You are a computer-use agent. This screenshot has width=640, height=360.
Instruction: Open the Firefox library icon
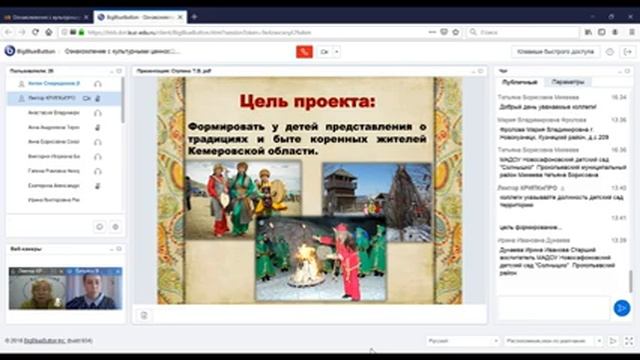click(588, 32)
